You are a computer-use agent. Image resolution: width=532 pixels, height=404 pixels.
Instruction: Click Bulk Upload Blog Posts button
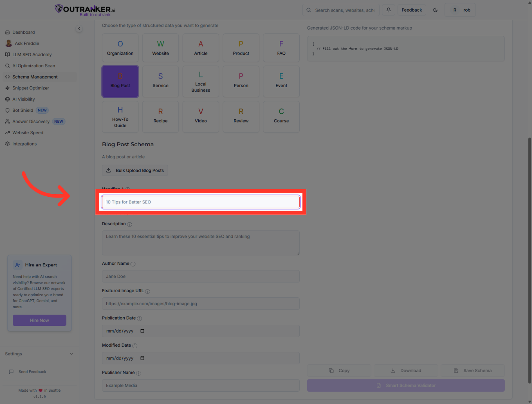135,171
